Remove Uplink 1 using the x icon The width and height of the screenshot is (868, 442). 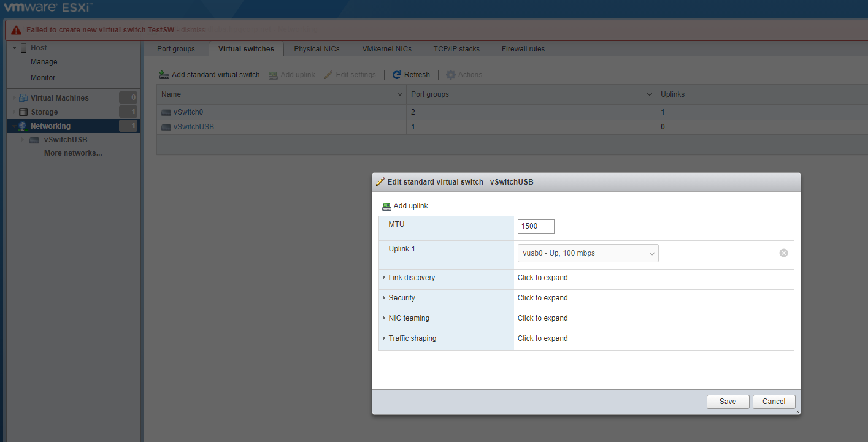click(x=783, y=252)
